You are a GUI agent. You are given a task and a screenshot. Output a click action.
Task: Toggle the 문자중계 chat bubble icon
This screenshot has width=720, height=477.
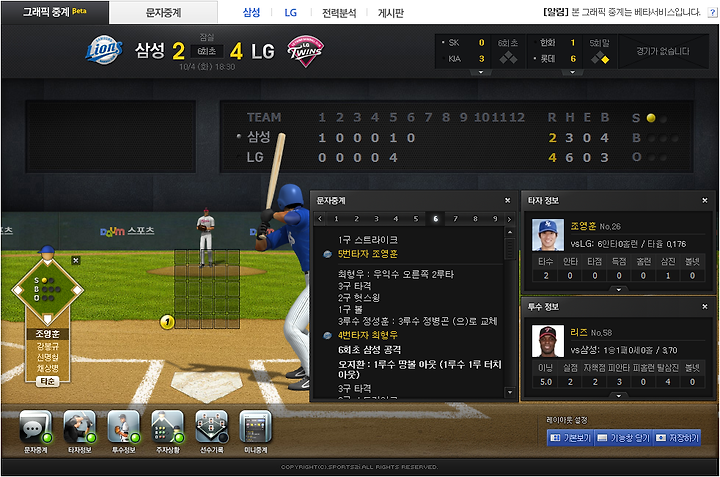pyautogui.click(x=35, y=427)
